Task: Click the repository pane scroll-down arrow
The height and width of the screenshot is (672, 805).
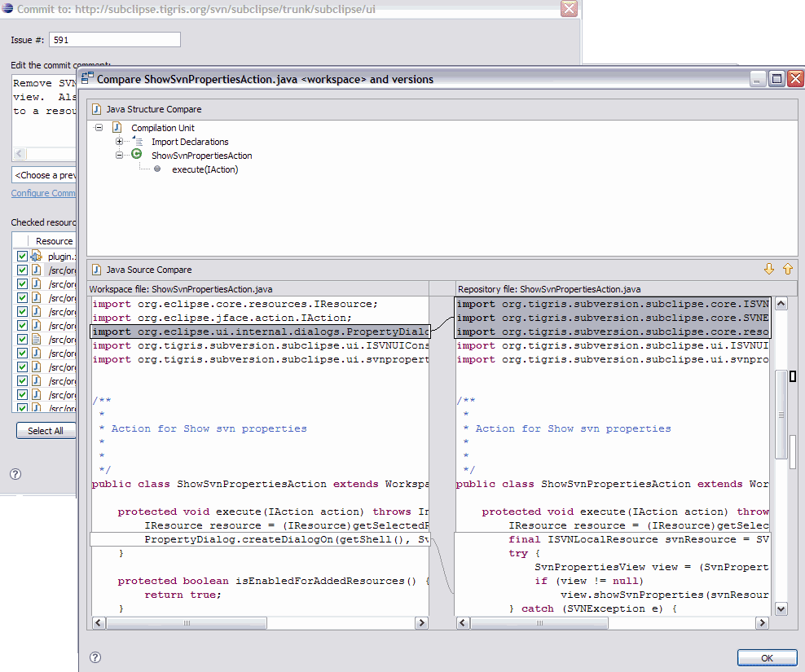Action: point(781,608)
